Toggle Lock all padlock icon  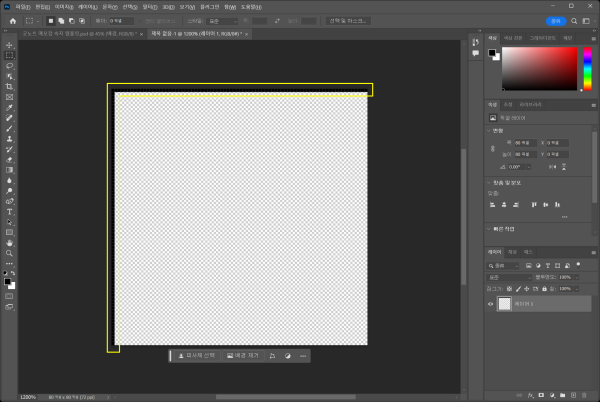coord(544,289)
